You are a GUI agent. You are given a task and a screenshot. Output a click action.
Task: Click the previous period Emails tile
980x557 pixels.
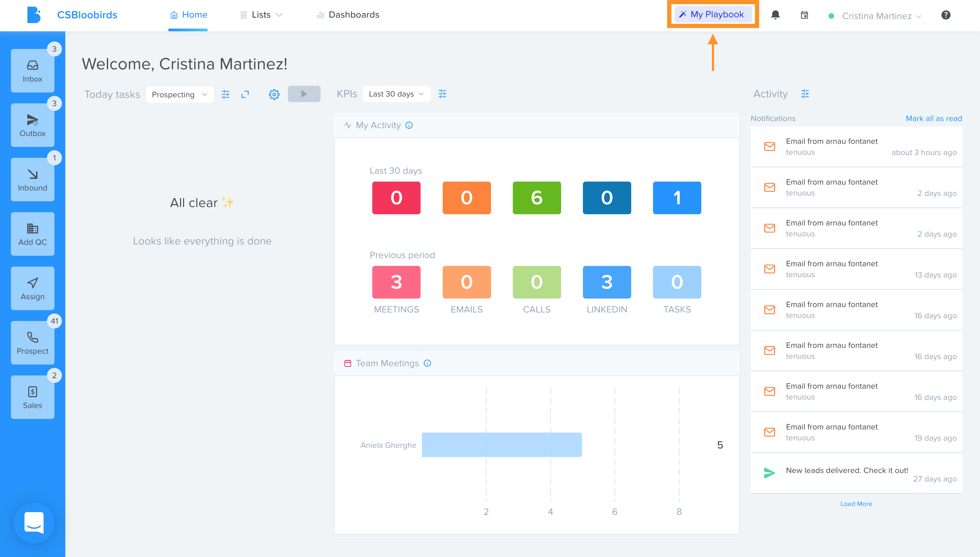click(467, 282)
